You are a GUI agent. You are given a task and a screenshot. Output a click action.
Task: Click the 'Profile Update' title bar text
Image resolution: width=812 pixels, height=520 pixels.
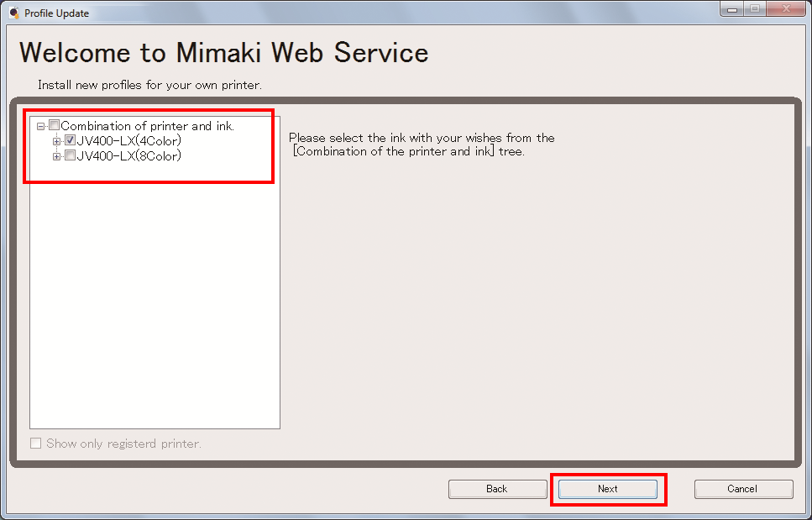pyautogui.click(x=56, y=13)
